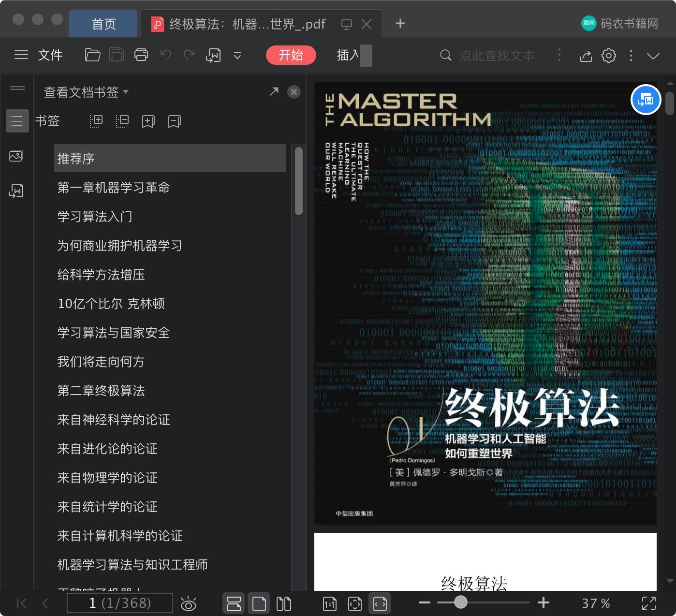Viewport: 676px width, 616px height.
Task: Jump to first page button
Action: (x=22, y=603)
